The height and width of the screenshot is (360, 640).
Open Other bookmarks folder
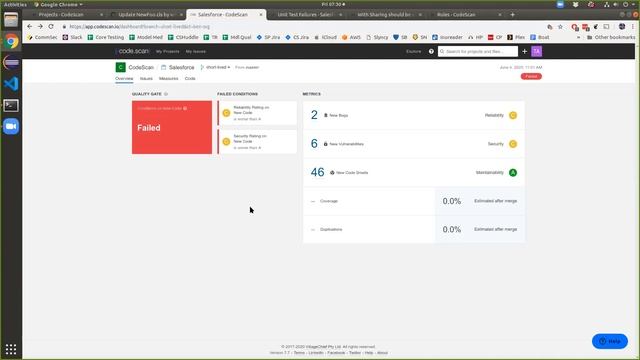611,38
